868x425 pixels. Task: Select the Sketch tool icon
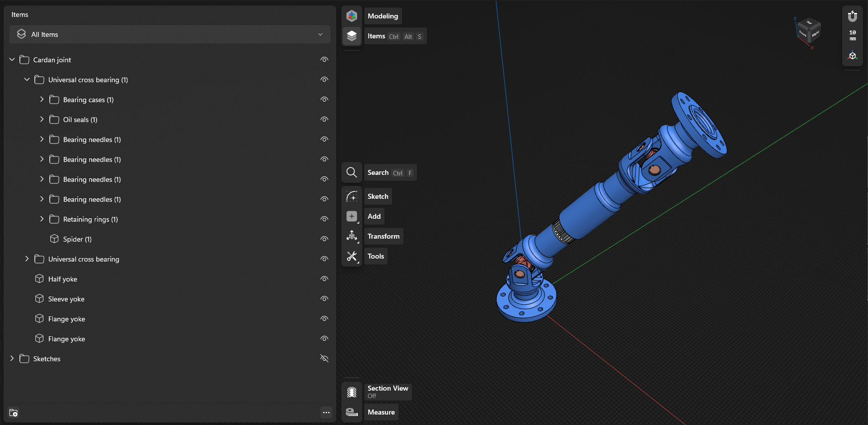[352, 196]
